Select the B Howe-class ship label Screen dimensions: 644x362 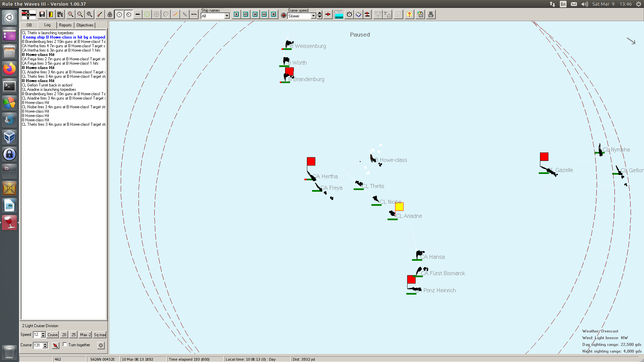[391, 160]
